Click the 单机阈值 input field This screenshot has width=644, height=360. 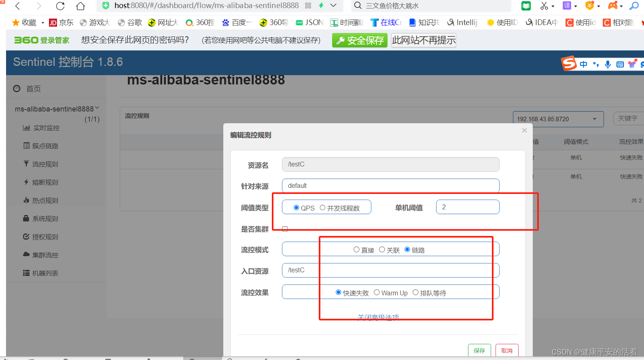pos(468,207)
